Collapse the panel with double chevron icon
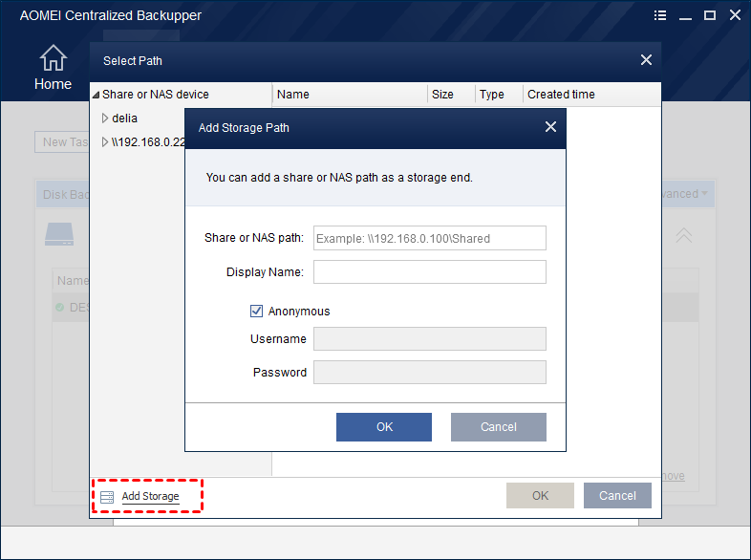 point(683,235)
